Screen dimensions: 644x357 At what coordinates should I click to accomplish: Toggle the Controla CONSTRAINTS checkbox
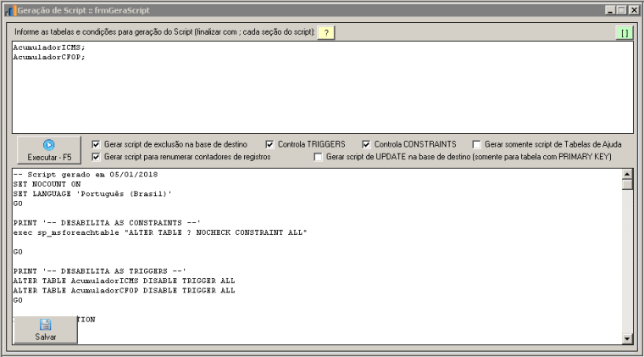[x=366, y=144]
